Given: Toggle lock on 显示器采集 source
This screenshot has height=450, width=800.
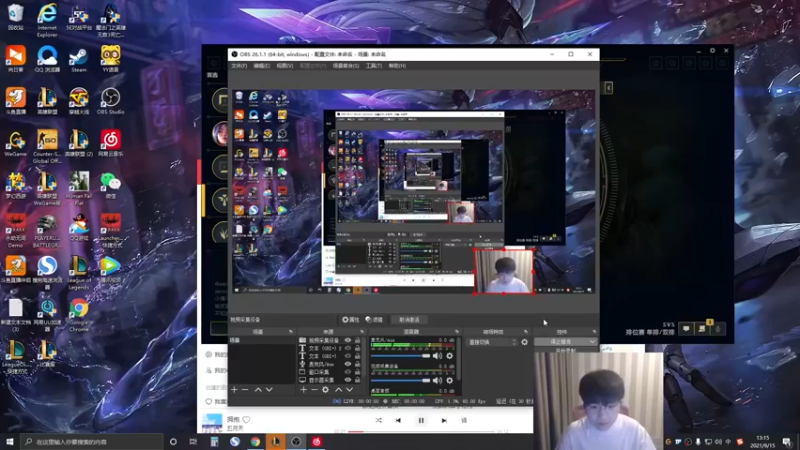Looking at the screenshot, I should pyautogui.click(x=357, y=380).
